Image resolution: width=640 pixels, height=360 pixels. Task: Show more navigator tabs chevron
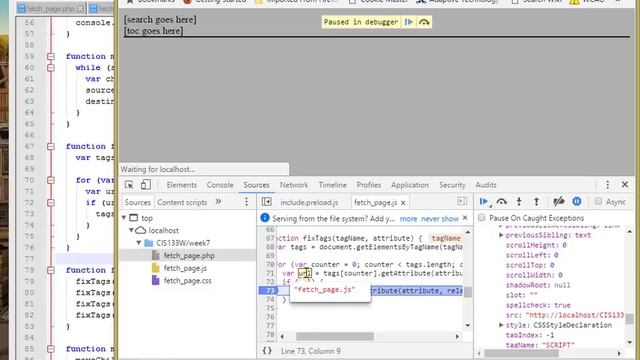click(x=218, y=202)
